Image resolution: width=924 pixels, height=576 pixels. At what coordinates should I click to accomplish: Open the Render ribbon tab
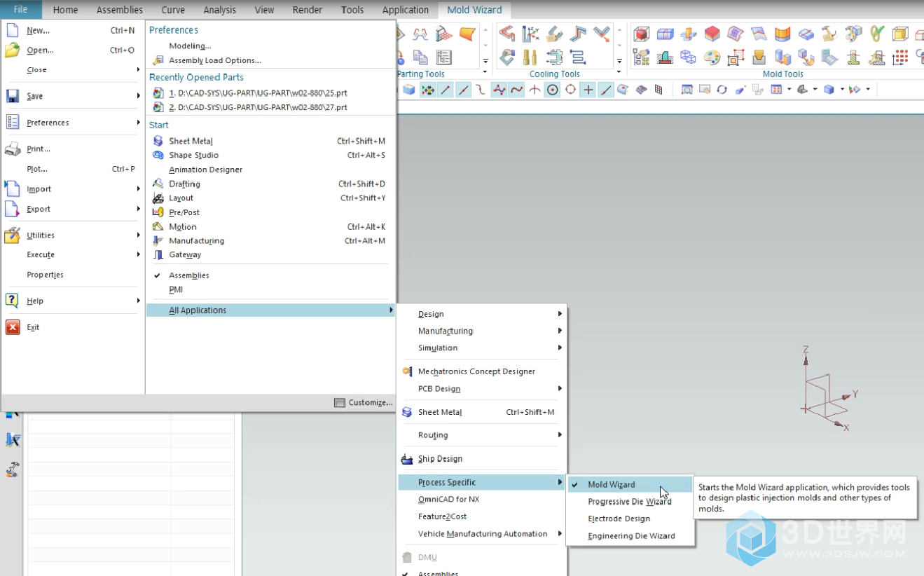pos(308,10)
